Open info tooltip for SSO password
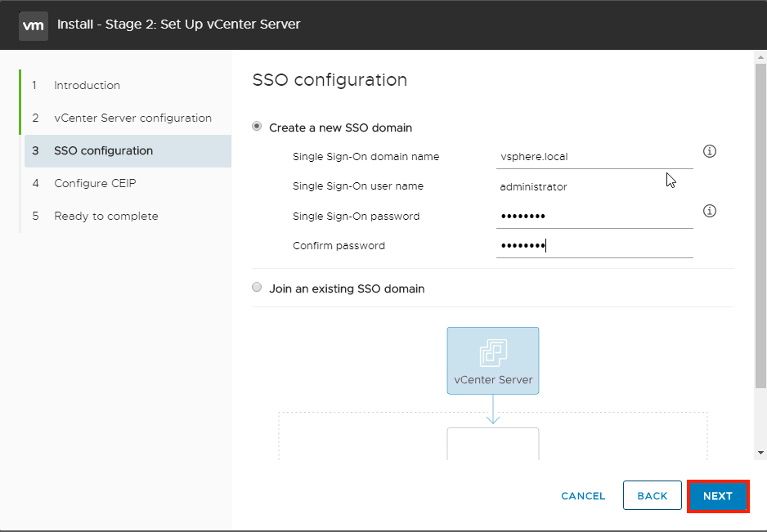 [x=709, y=211]
